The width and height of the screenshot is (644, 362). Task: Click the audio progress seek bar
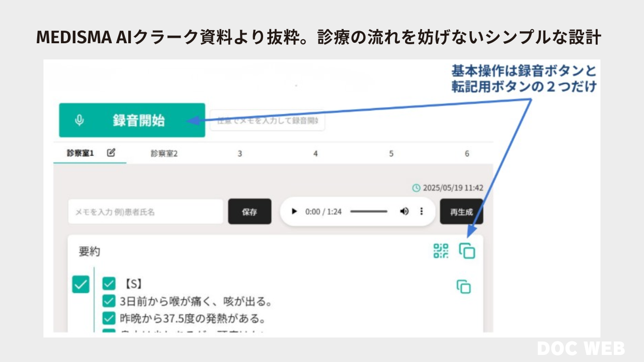tap(369, 212)
